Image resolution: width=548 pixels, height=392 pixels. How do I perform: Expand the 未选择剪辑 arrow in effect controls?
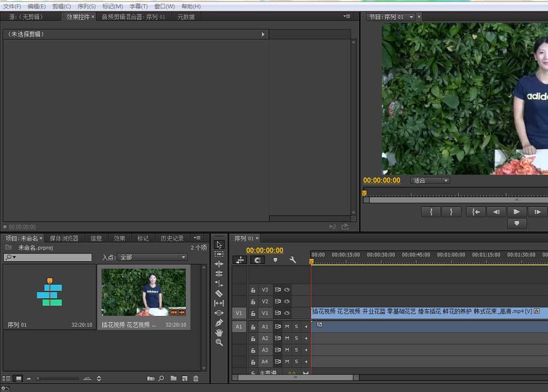click(263, 34)
